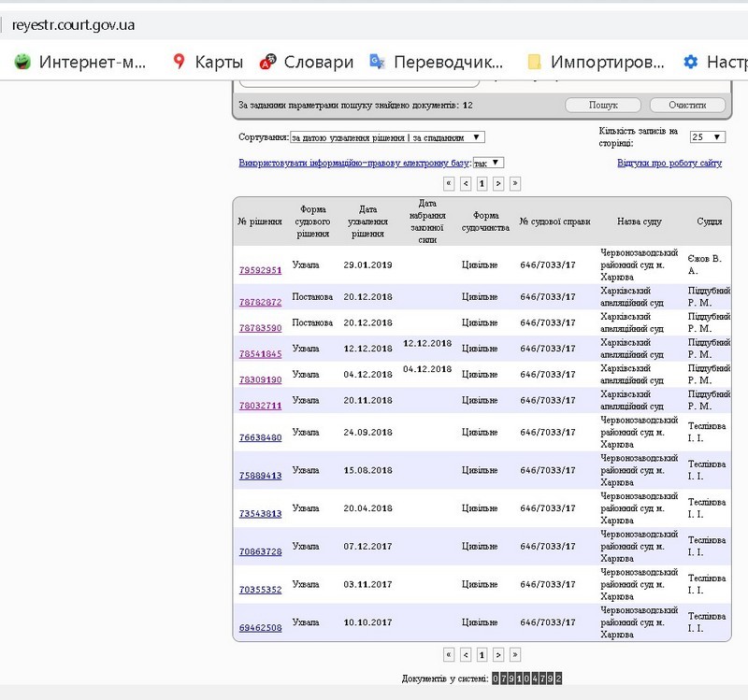Click the Переводчик translate icon
The height and width of the screenshot is (700, 748).
point(378,62)
